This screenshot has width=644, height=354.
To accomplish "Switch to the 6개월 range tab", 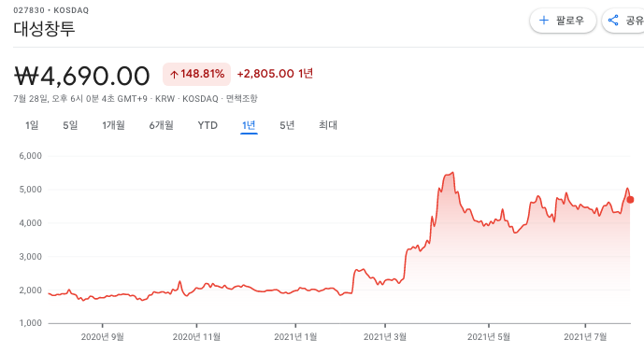I will 161,125.
